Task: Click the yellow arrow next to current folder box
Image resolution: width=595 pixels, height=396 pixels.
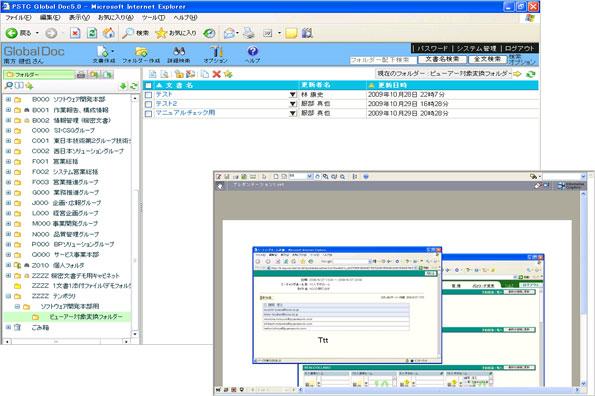Action: [518, 74]
